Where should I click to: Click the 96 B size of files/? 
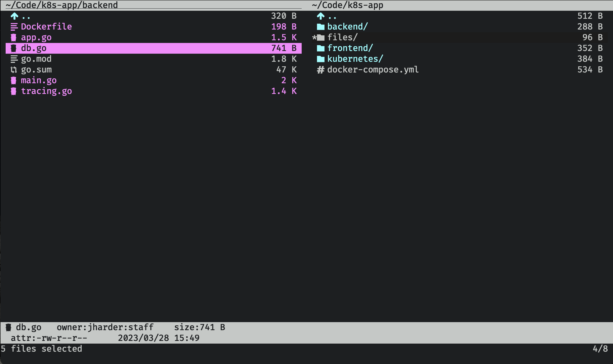tap(593, 37)
